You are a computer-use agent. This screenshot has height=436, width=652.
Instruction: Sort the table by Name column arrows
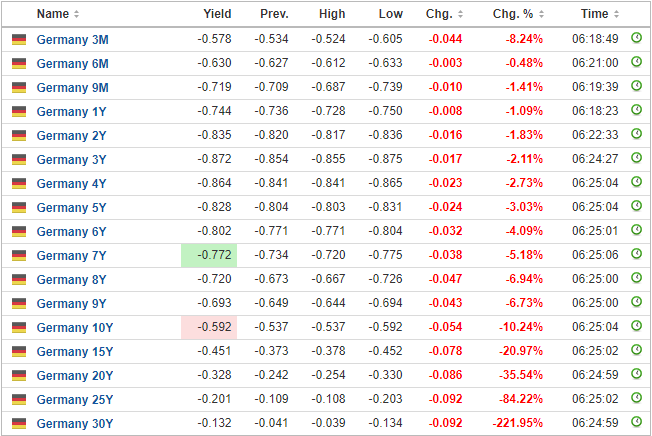tap(77, 14)
